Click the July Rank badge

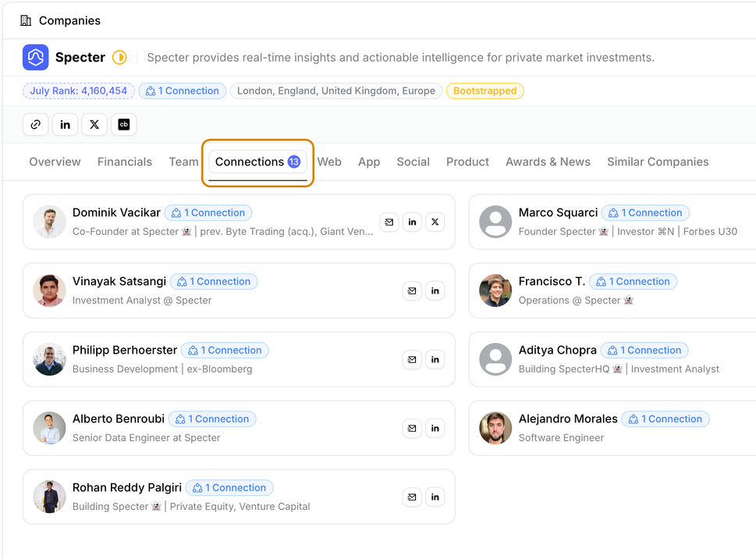click(x=79, y=91)
